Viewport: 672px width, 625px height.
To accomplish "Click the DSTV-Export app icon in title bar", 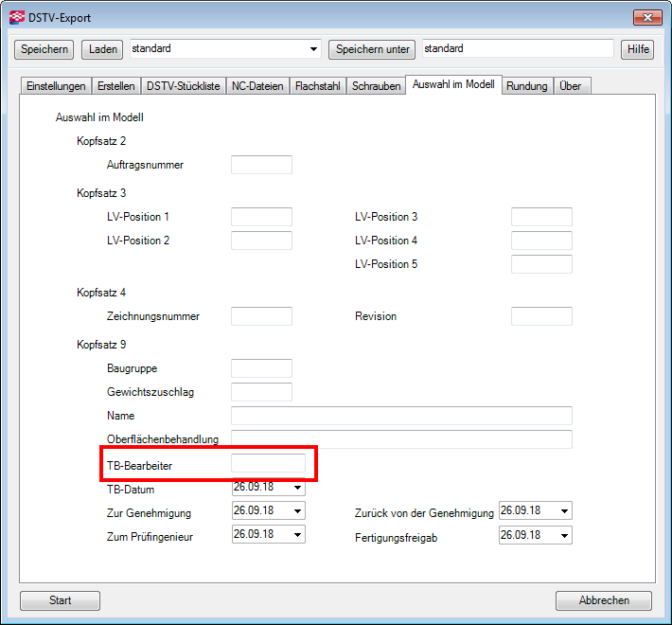I will (x=17, y=18).
